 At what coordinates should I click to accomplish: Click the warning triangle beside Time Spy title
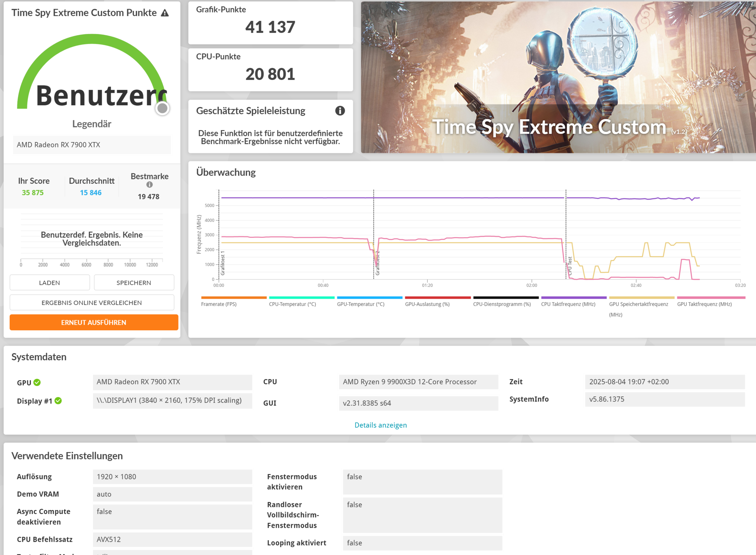pyautogui.click(x=165, y=13)
